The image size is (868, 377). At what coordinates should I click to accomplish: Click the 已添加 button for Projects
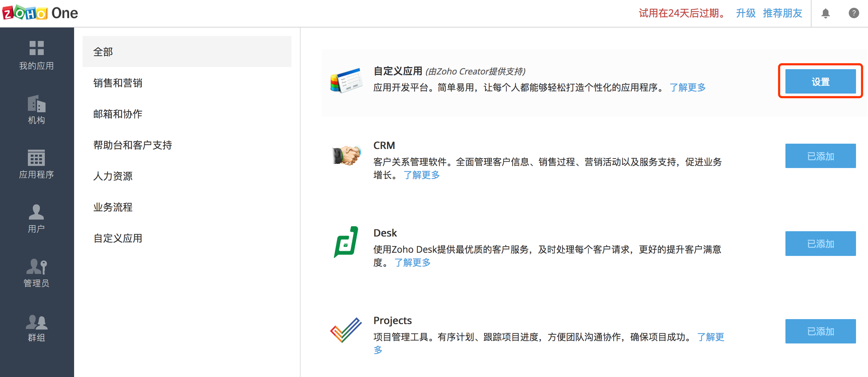tap(820, 331)
